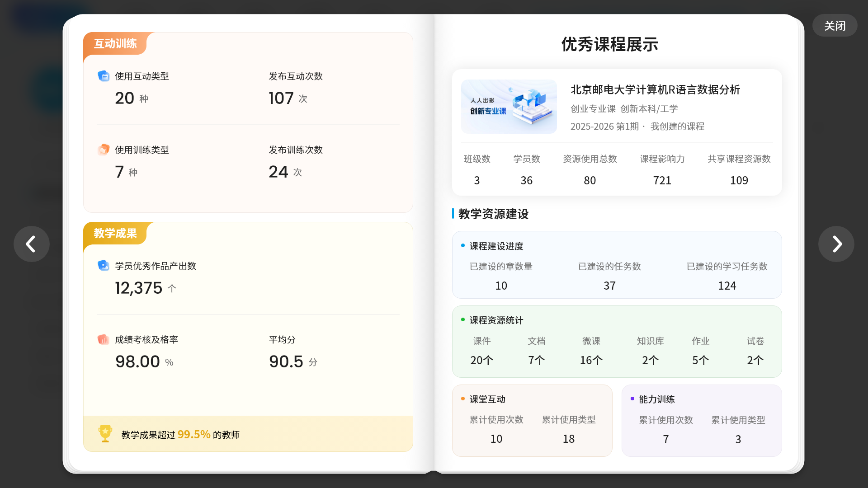The height and width of the screenshot is (488, 868).
Task: Go to the previous page arrow
Action: (31, 244)
